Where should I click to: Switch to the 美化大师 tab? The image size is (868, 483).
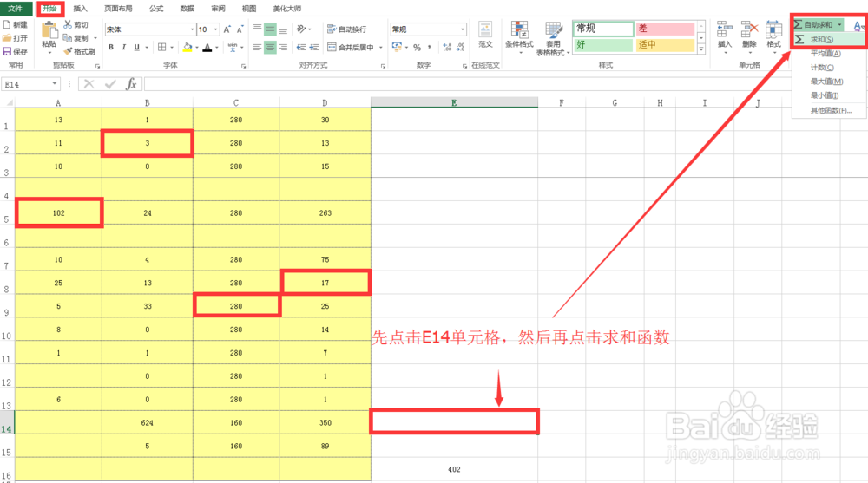click(x=286, y=9)
